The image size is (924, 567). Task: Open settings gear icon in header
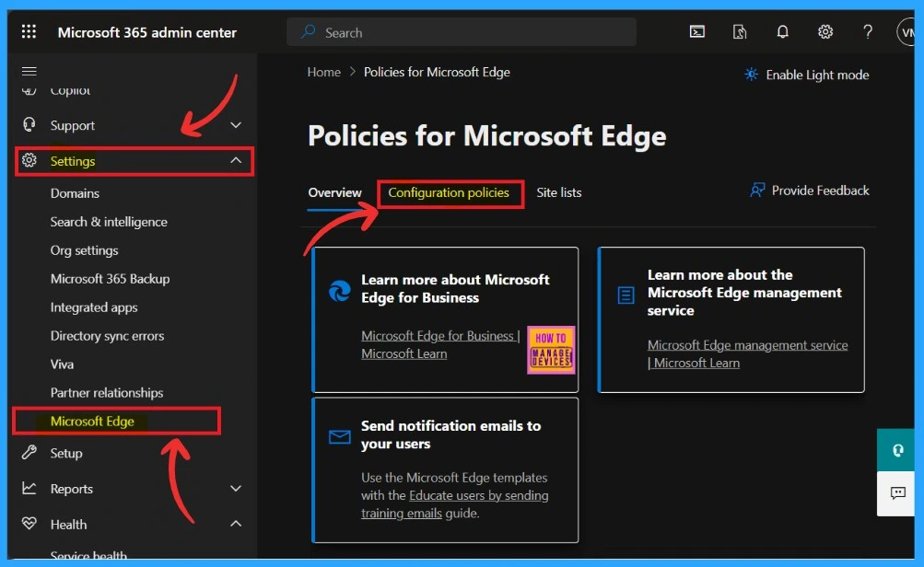point(825,32)
